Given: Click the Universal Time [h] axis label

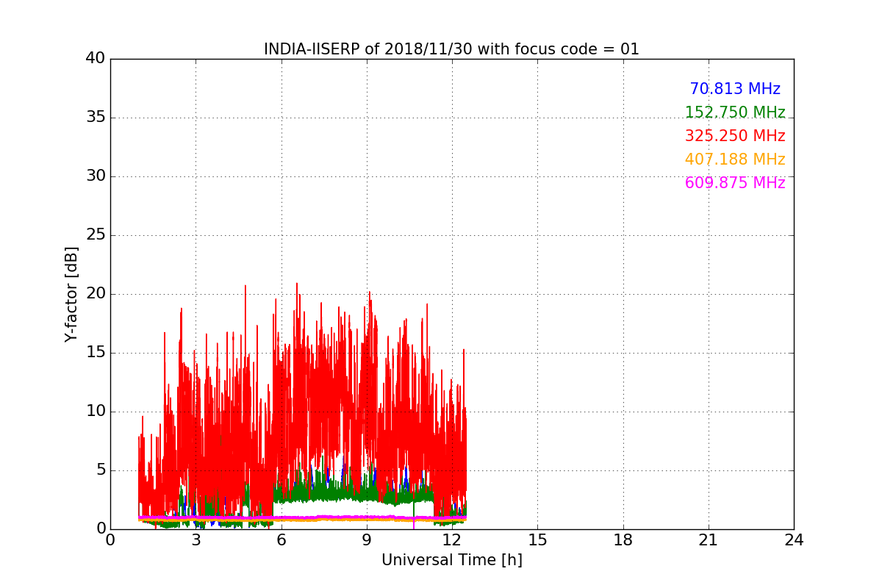Looking at the screenshot, I should point(452,560).
